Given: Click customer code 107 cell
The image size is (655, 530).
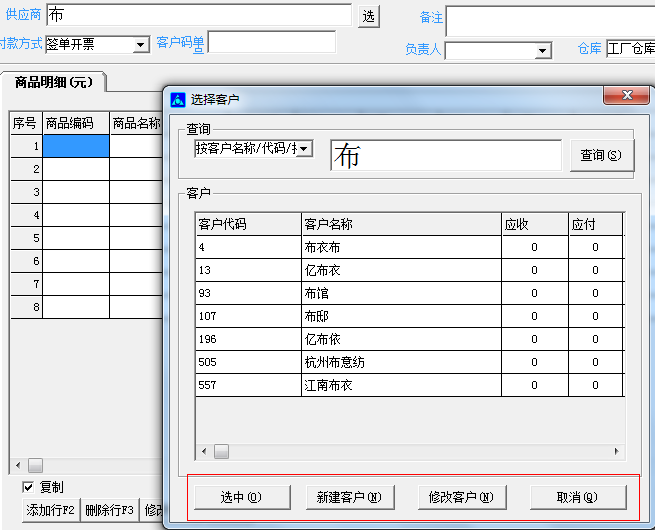Looking at the screenshot, I should (248, 316).
